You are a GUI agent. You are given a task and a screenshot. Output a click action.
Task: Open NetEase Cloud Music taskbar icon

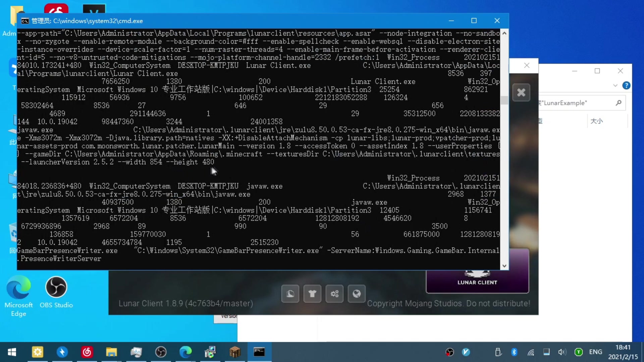87,352
